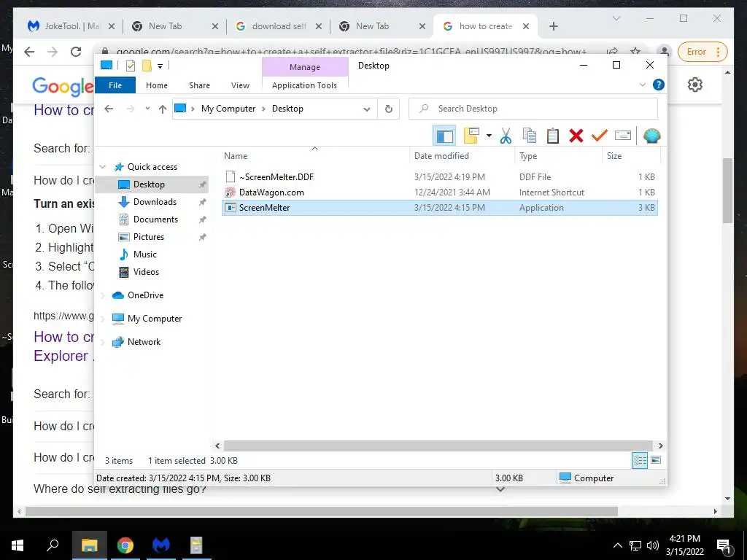Open the recent locations dropdown arrow

147,109
